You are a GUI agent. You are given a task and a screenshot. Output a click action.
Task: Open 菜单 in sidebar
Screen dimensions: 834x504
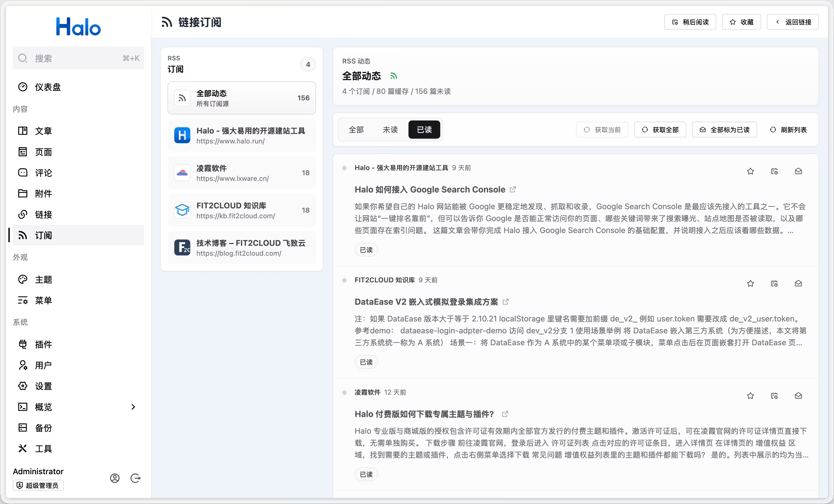(79, 300)
